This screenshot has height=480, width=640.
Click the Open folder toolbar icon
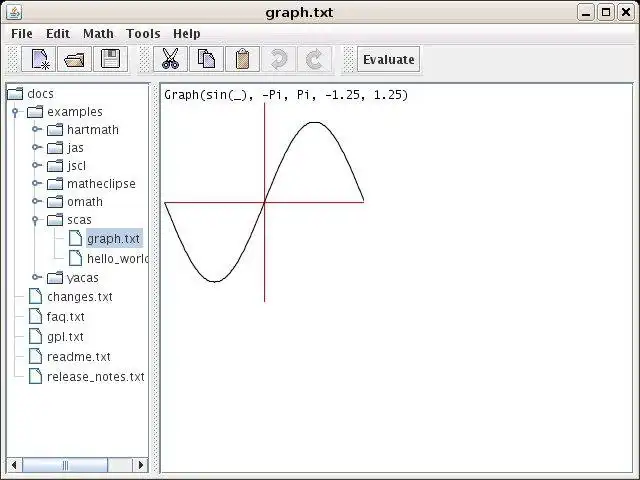pos(74,59)
